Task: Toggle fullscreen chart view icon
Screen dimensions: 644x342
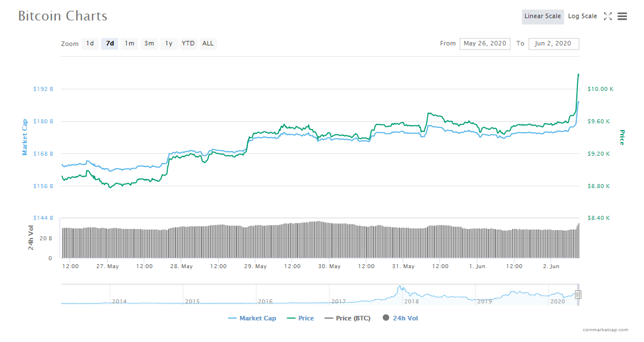Action: [608, 16]
